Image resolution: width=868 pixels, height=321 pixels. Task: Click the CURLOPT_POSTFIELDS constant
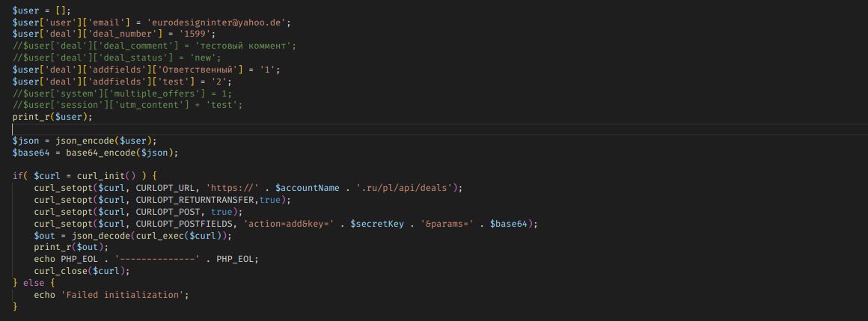click(x=184, y=224)
